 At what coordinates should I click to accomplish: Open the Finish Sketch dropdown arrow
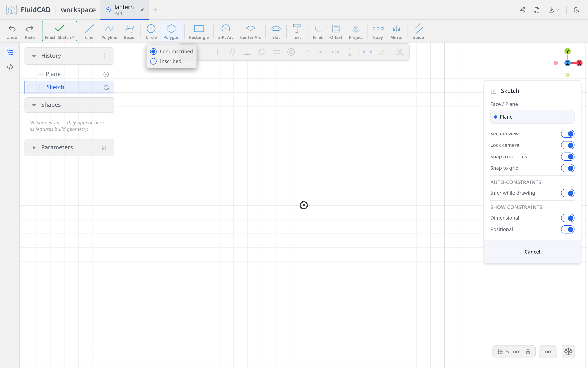tap(73, 37)
